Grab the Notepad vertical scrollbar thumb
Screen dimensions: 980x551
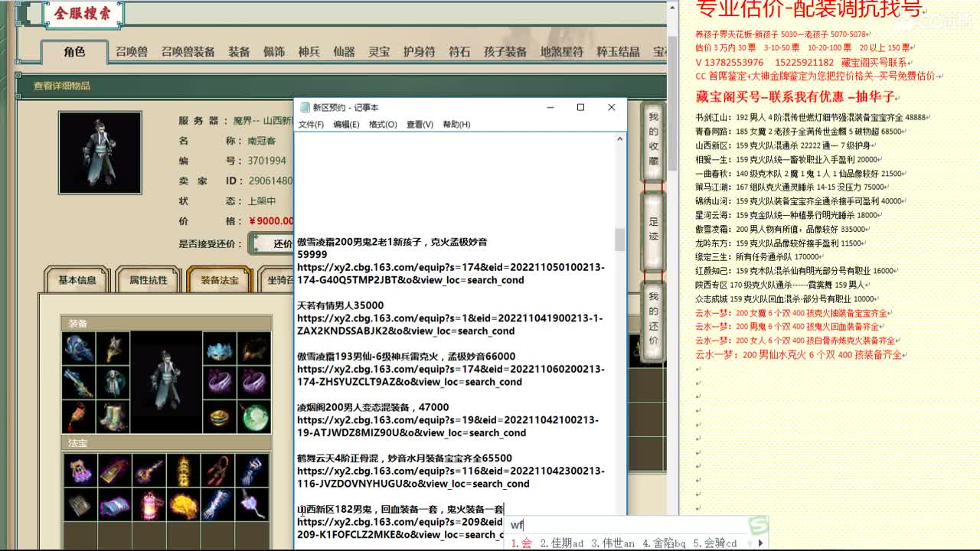(x=620, y=240)
